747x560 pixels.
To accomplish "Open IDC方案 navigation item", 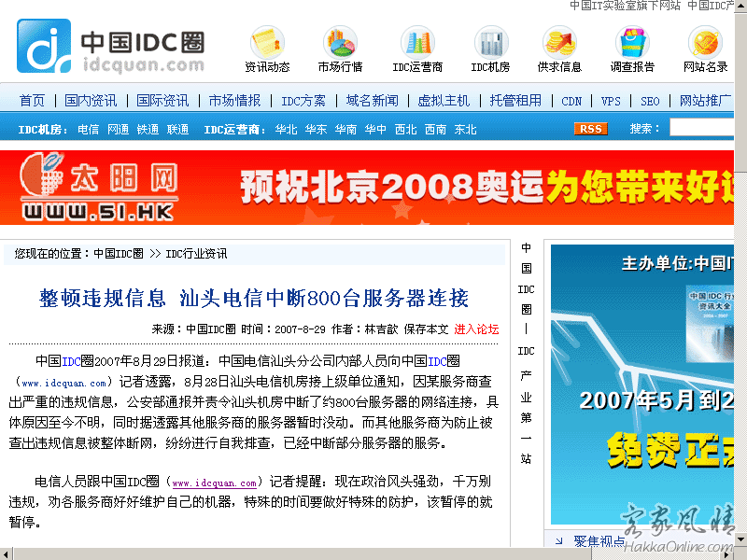I will coord(303,101).
